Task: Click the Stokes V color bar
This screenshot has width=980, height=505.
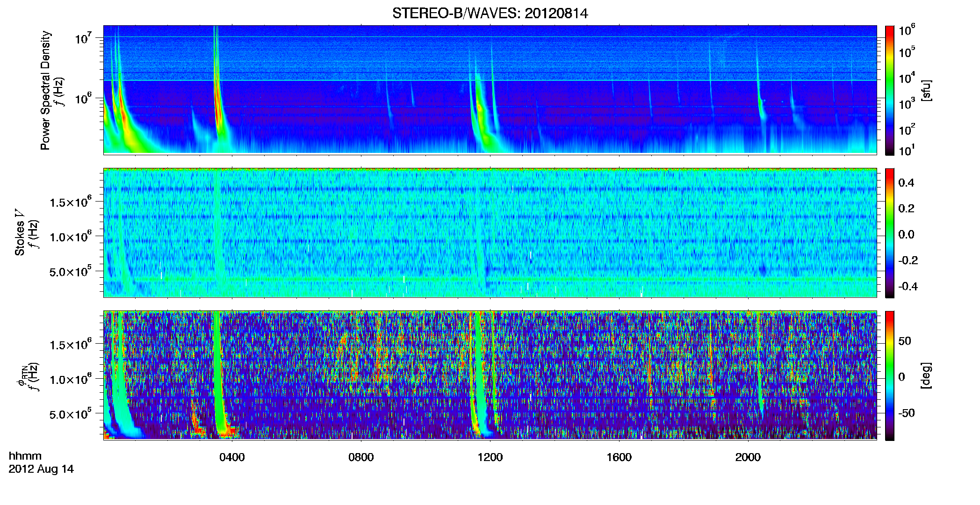Action: click(x=890, y=233)
